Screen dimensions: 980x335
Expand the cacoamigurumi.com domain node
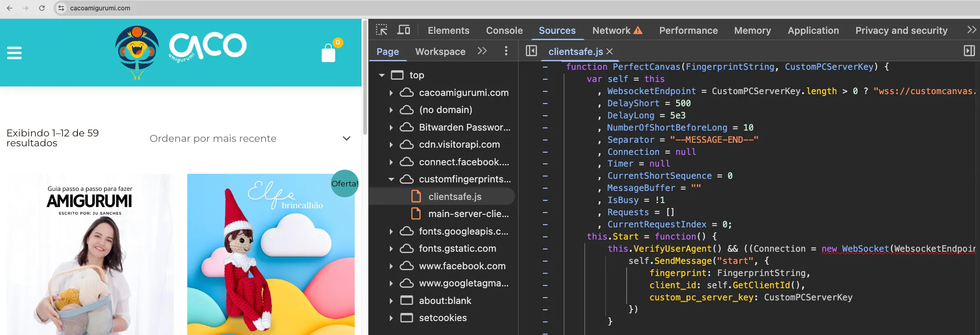pyautogui.click(x=391, y=93)
